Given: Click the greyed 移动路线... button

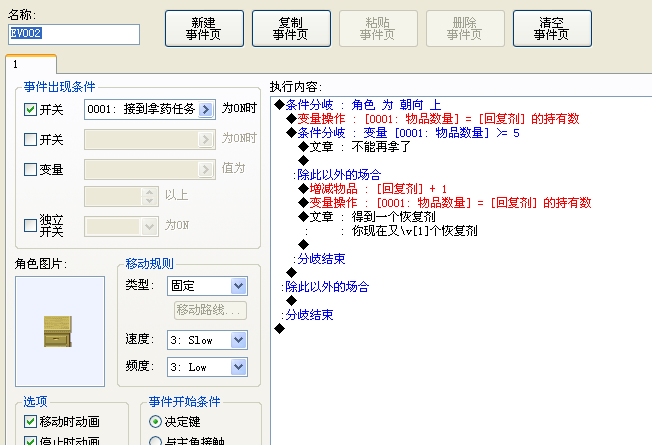Looking at the screenshot, I should pyautogui.click(x=210, y=310).
